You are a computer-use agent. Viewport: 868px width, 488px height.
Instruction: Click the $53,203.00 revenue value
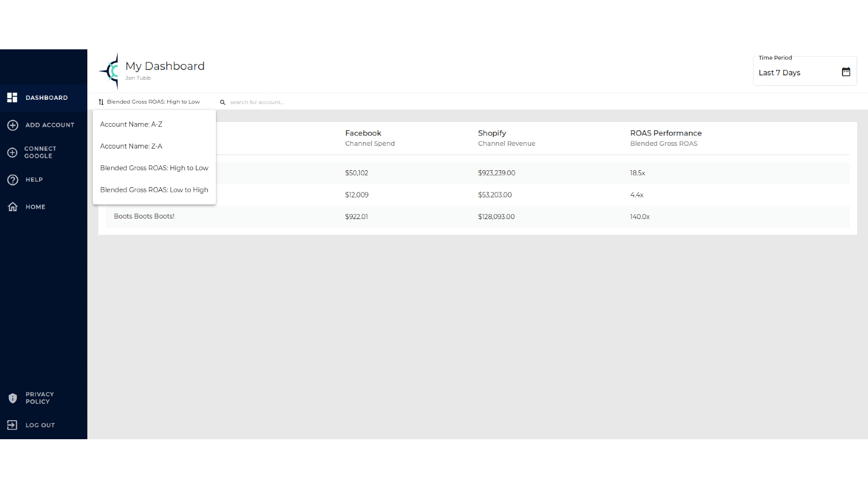(x=495, y=195)
